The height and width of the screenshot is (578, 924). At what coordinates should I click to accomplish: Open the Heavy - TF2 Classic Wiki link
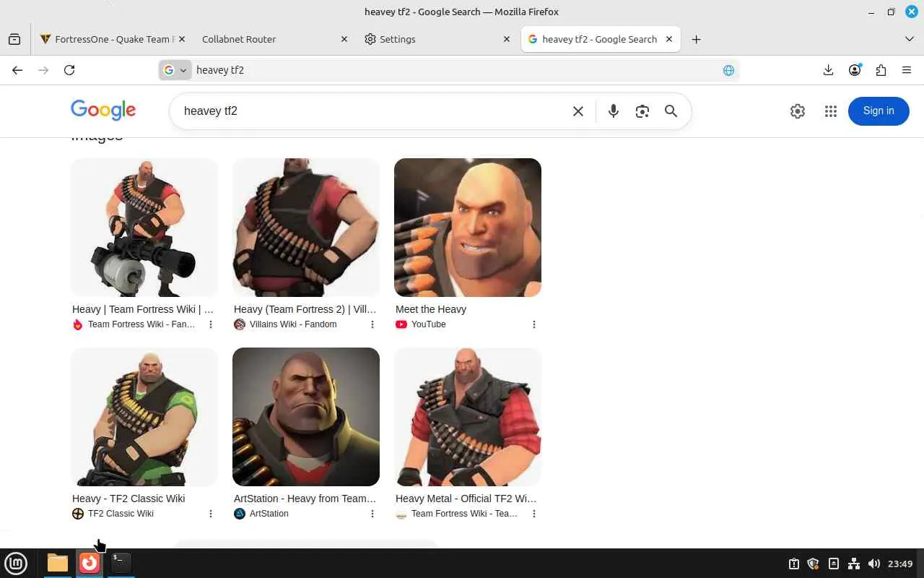click(x=128, y=499)
